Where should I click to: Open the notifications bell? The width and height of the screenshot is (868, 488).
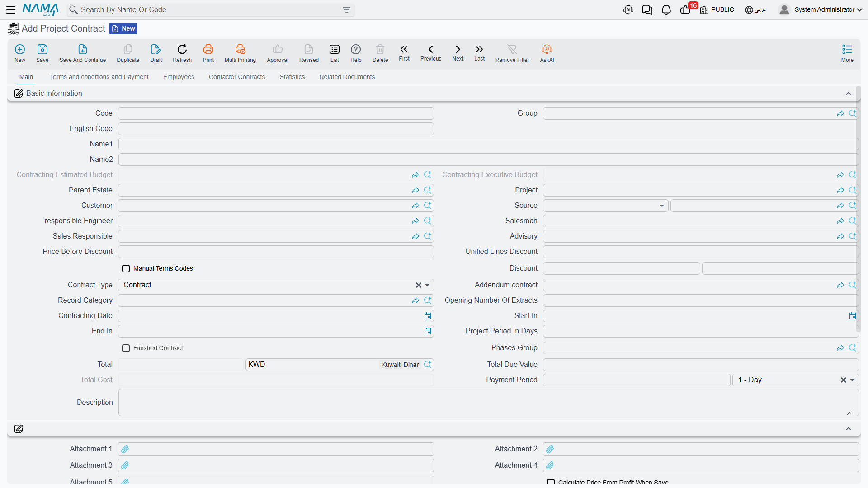(666, 10)
